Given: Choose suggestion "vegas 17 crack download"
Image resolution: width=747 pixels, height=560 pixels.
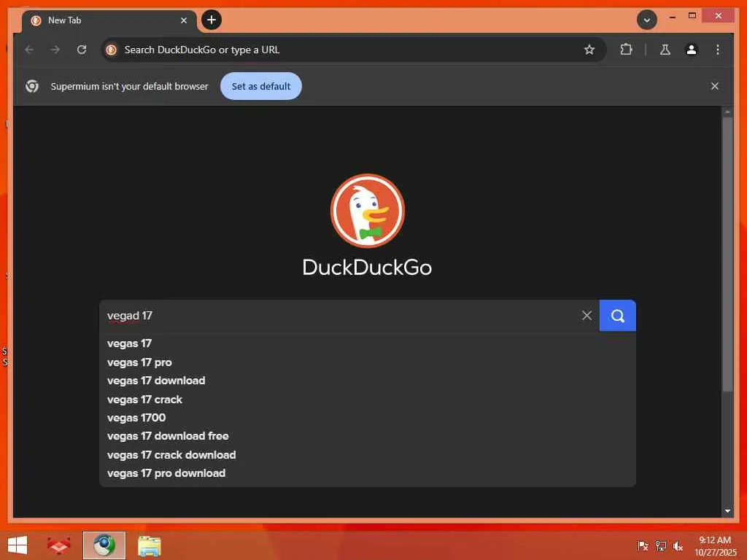Looking at the screenshot, I should tap(368, 455).
